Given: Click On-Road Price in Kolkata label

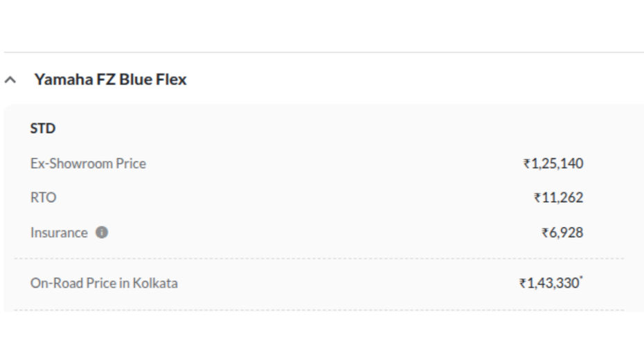Looking at the screenshot, I should coord(104,283).
